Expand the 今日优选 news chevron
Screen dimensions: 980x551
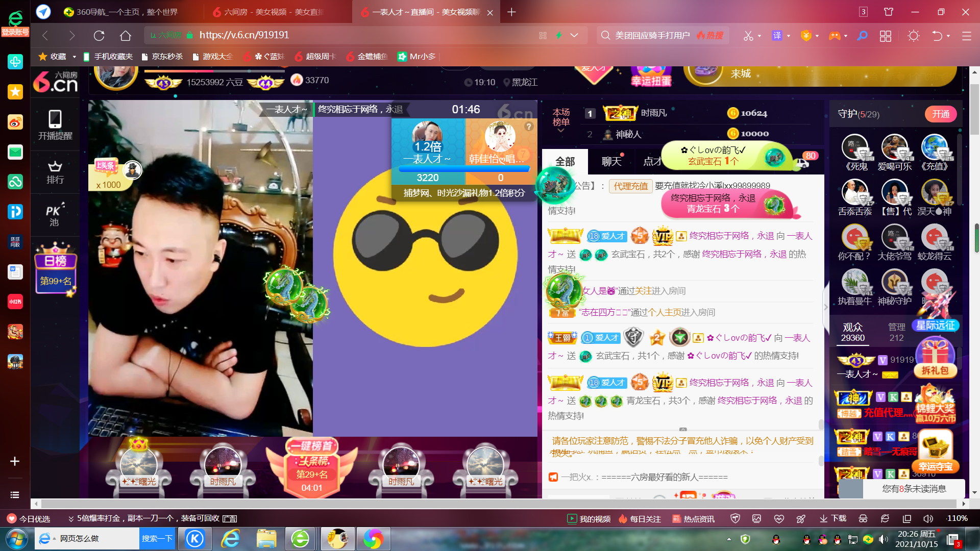point(71,519)
